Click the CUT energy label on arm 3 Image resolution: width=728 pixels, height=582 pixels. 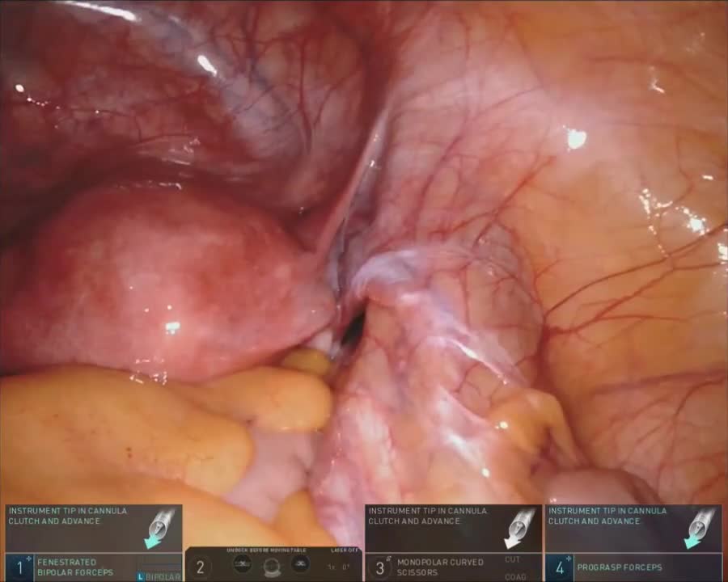coord(512,559)
